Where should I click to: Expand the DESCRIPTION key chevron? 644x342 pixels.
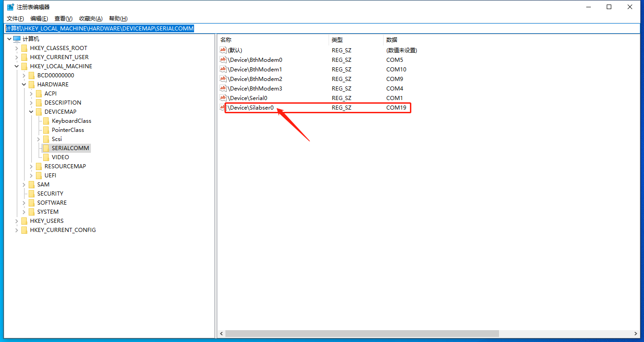[31, 103]
